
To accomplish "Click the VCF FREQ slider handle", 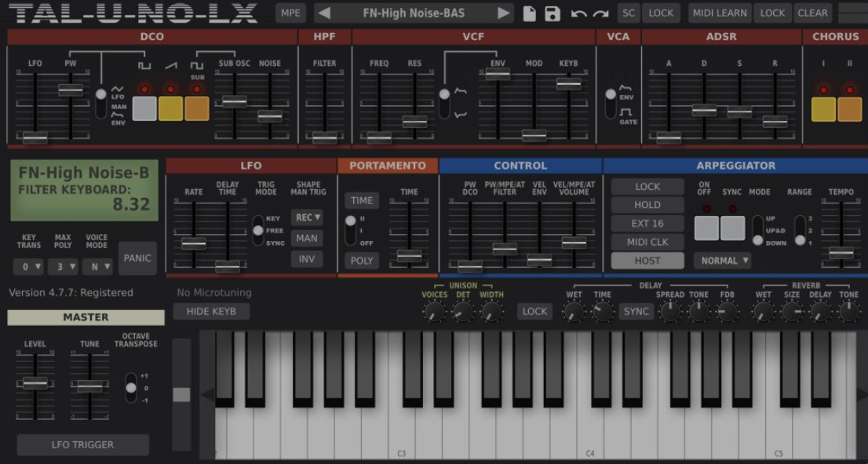I will pos(379,137).
